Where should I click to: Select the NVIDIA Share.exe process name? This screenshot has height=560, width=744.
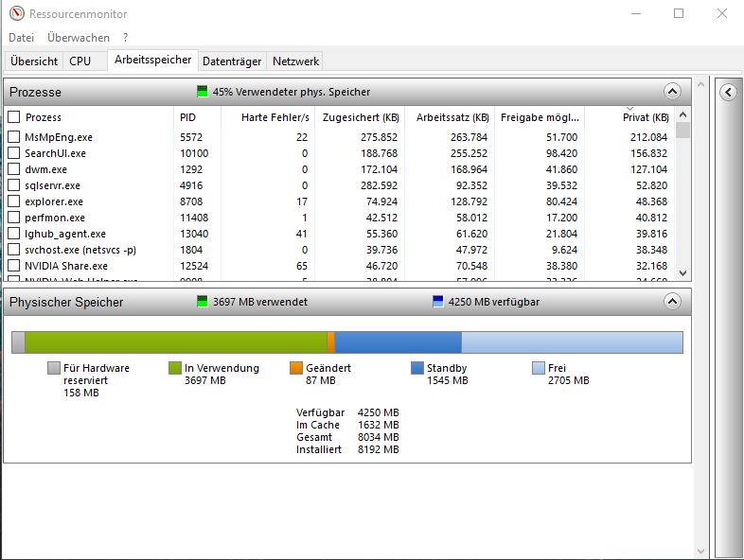pos(66,266)
